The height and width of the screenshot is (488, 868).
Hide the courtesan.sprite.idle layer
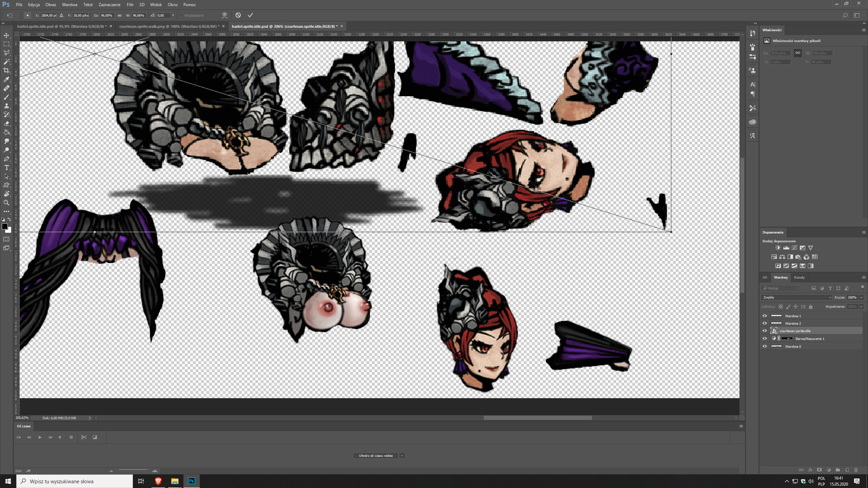pyautogui.click(x=765, y=331)
